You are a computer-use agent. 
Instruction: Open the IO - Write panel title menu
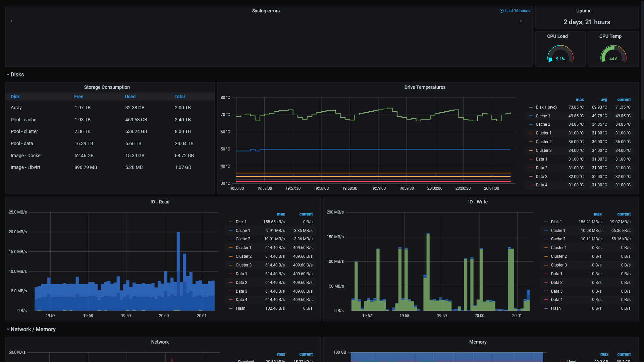coord(478,202)
